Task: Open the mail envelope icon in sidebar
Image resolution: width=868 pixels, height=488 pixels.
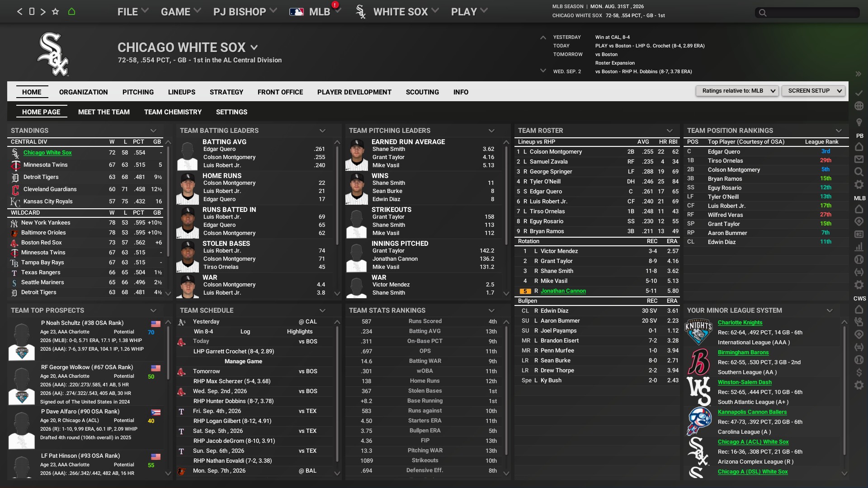Action: click(859, 159)
